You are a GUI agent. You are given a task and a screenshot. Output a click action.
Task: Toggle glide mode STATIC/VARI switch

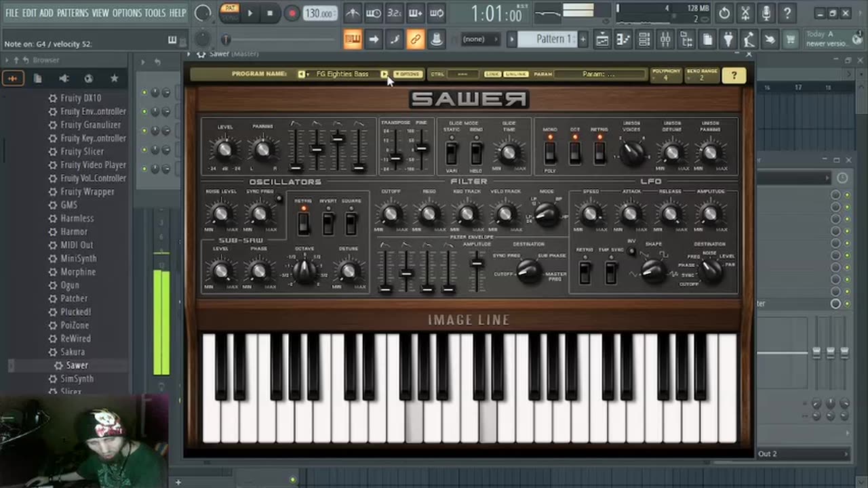tap(452, 153)
